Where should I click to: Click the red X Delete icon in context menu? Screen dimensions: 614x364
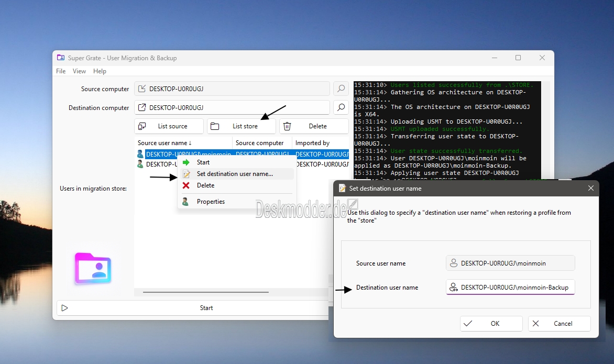pos(186,185)
